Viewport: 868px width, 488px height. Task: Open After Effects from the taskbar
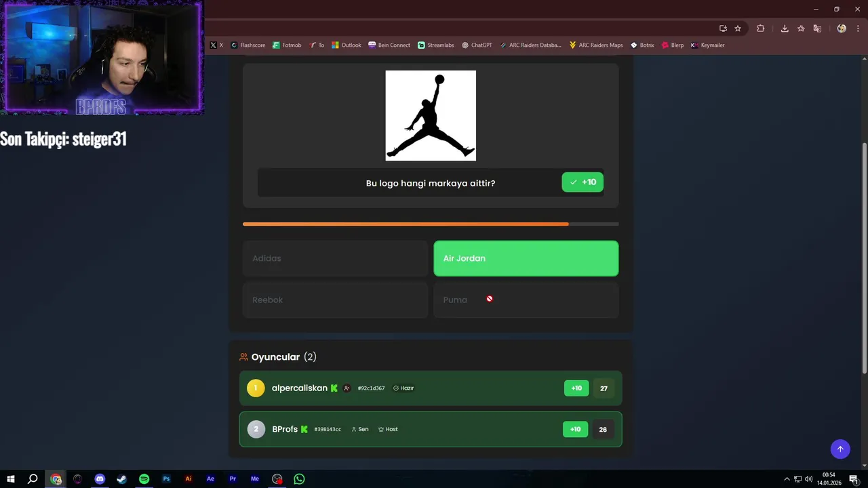tap(210, 479)
